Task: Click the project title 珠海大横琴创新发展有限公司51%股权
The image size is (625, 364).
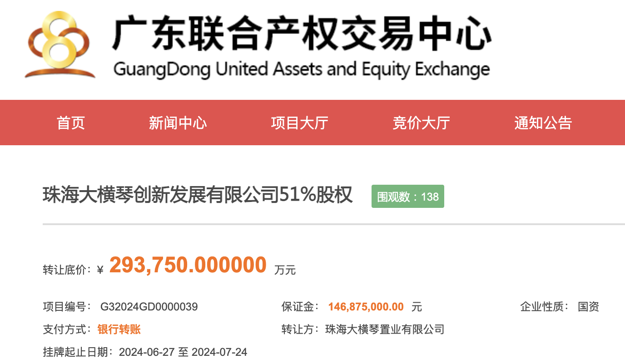Action: [x=198, y=195]
